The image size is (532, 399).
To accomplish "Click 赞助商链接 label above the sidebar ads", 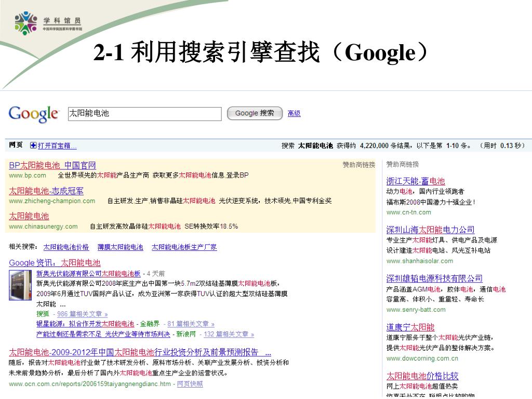I will point(403,164).
